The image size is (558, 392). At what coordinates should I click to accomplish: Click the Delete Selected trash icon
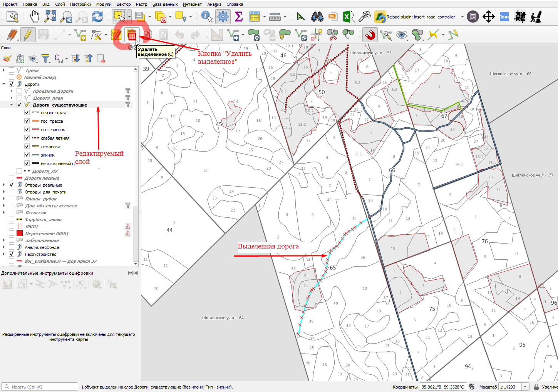click(132, 35)
